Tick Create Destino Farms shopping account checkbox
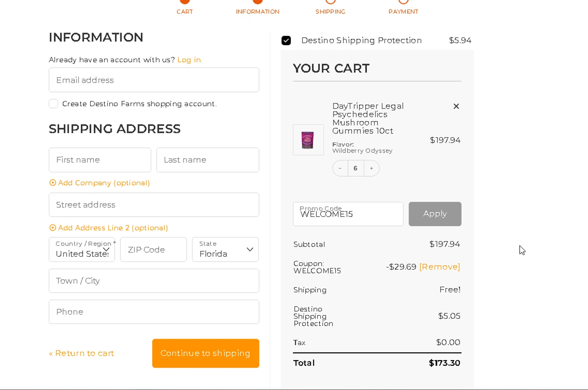This screenshot has width=588, height=390. 54,103
